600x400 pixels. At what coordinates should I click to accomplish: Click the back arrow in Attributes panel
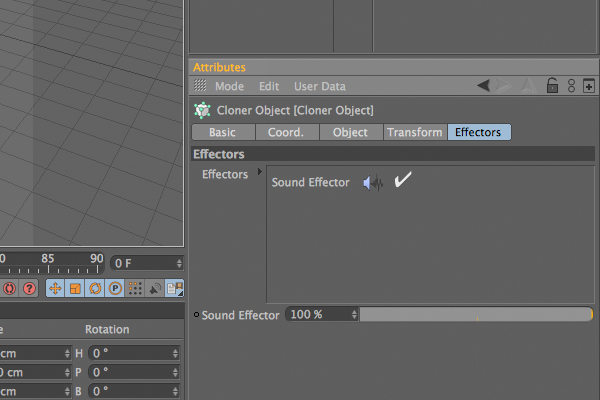484,85
